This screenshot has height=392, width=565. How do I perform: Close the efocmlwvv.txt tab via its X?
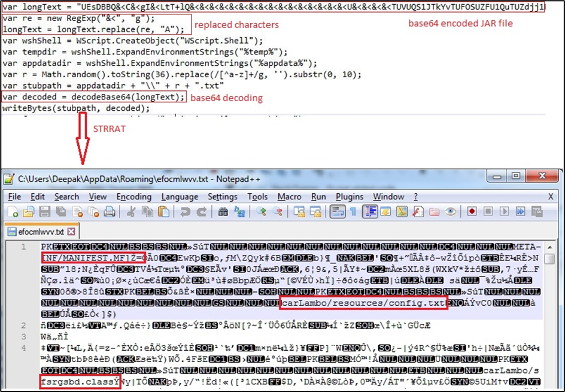[71, 231]
